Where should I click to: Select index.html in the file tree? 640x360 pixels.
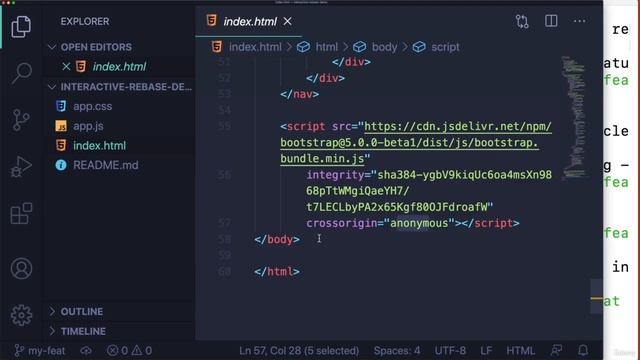(99, 146)
